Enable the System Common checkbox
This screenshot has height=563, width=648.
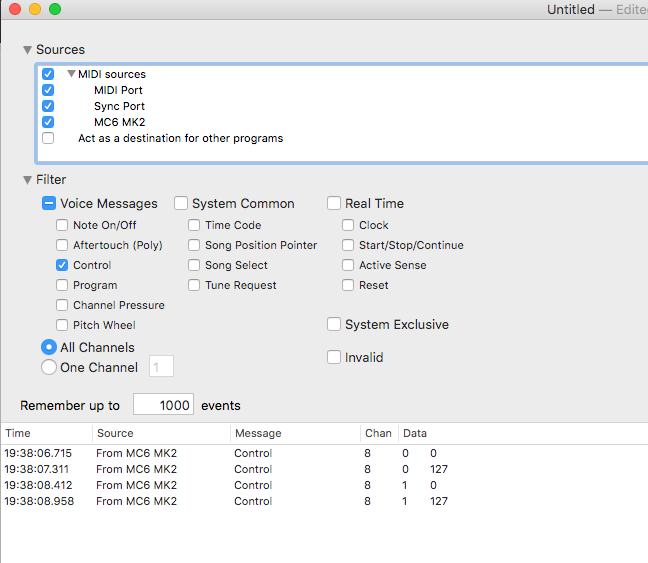tap(181, 203)
